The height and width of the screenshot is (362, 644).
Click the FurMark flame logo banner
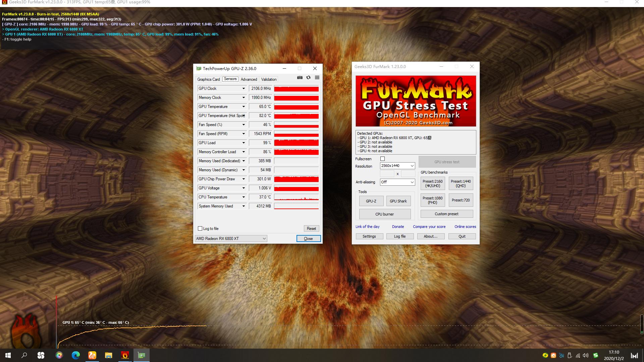pos(416,101)
